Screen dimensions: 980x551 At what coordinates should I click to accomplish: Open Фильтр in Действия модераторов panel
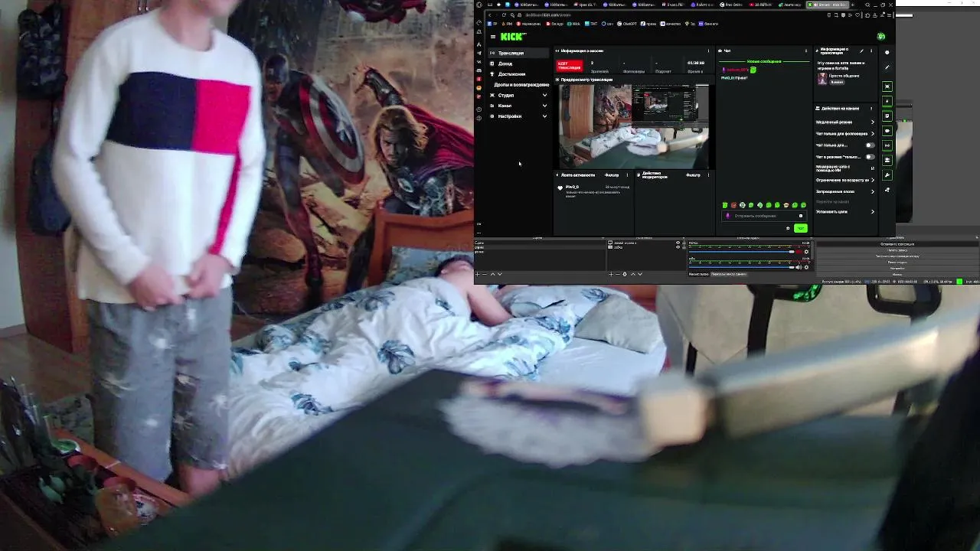[x=693, y=175]
